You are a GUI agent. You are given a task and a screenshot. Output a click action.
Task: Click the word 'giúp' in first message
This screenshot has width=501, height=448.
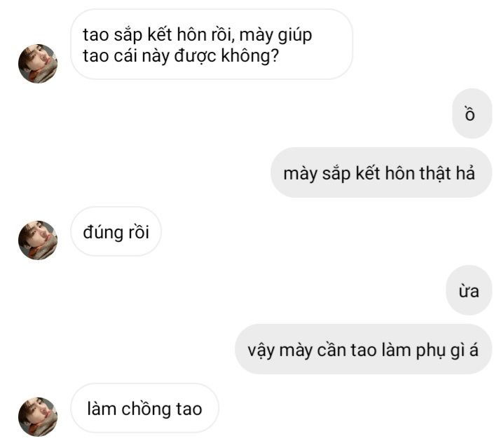[295, 36]
